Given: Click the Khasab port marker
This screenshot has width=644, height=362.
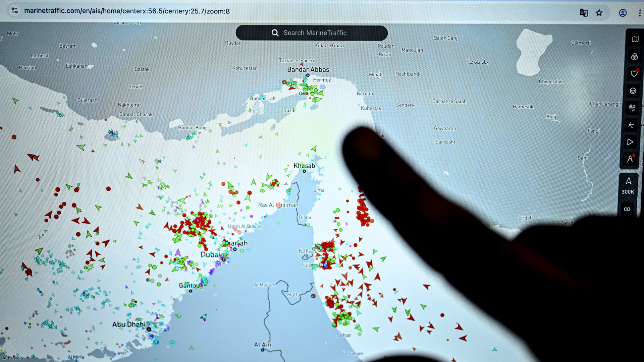Looking at the screenshot, I should click(304, 171).
